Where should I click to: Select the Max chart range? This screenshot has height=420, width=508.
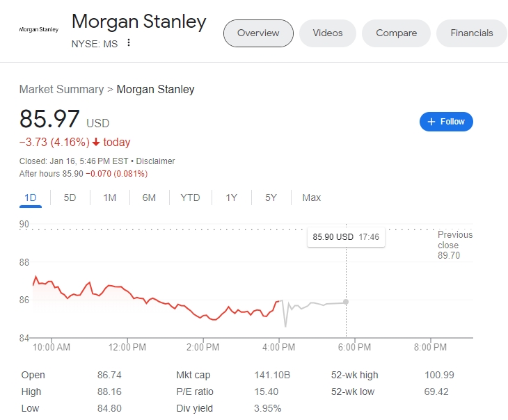tap(312, 197)
